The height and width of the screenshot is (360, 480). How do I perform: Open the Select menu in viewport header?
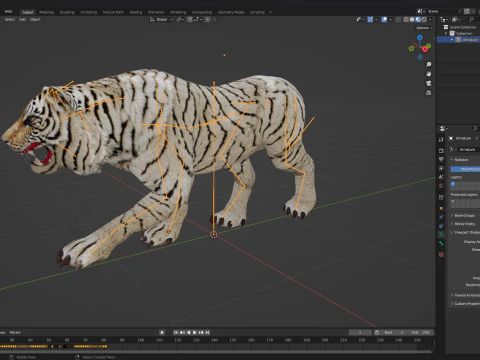pos(10,19)
